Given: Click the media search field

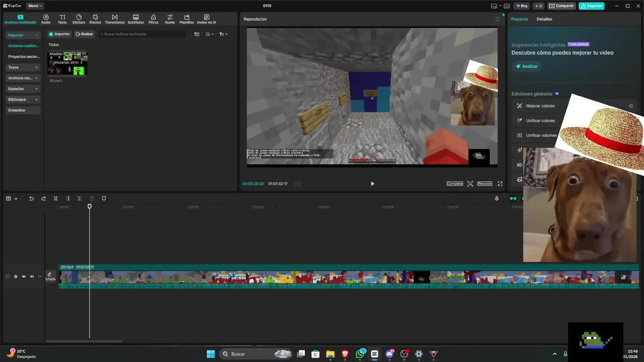Looking at the screenshot, I should tap(142, 34).
